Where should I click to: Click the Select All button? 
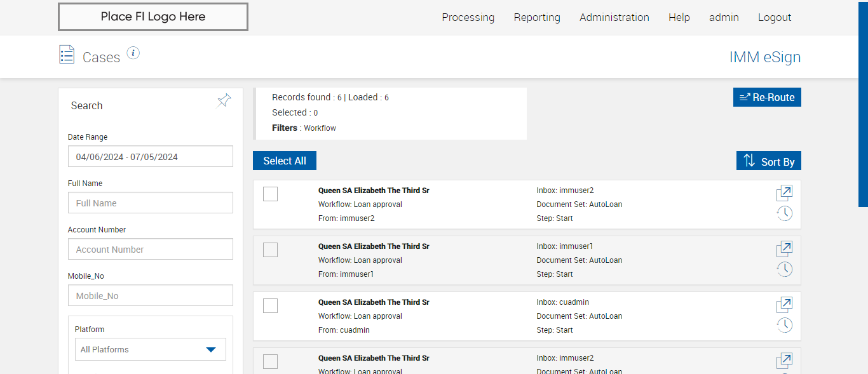click(285, 161)
